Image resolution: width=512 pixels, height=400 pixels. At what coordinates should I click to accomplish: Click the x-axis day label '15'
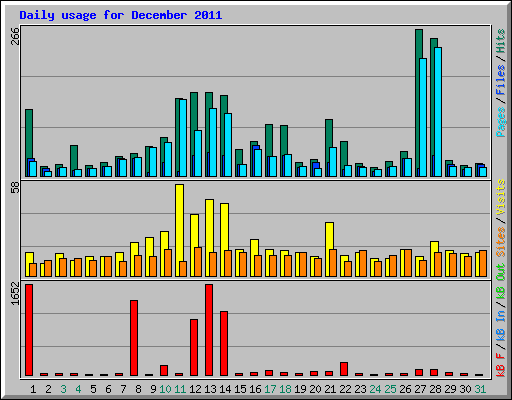point(240,389)
